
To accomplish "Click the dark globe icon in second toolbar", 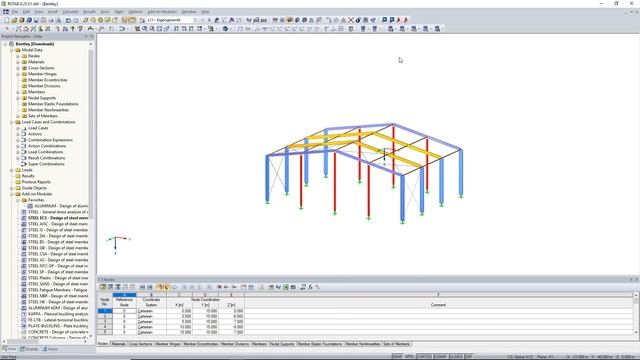I will (x=225, y=29).
